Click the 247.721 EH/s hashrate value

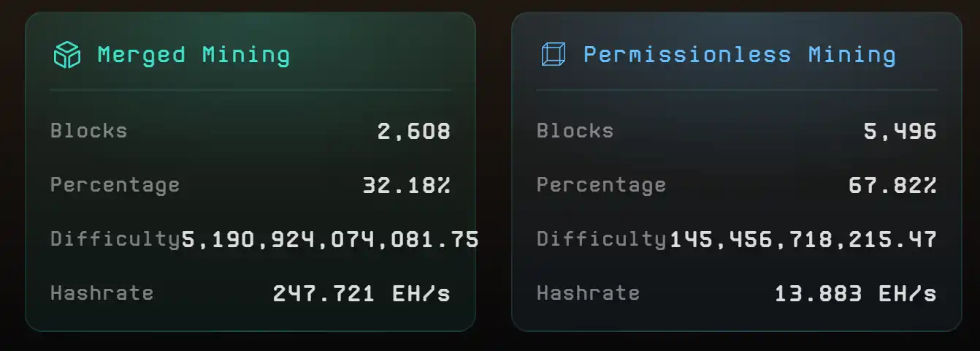point(361,293)
